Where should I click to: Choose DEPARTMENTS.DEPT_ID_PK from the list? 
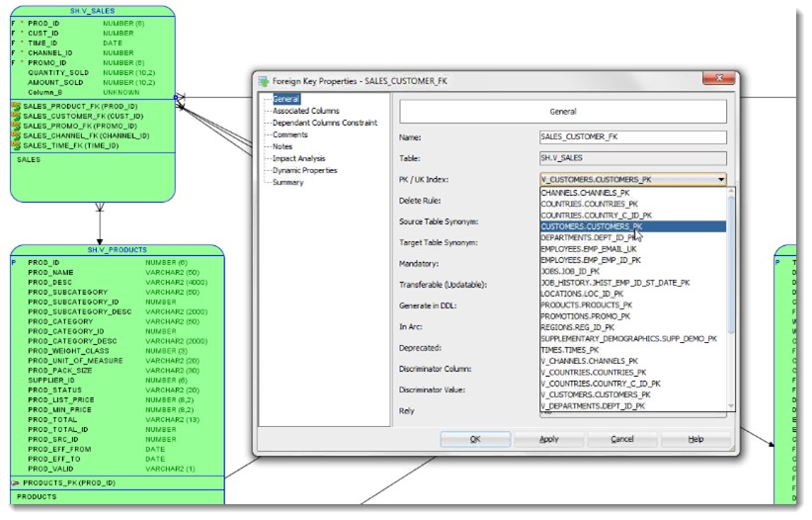coord(633,238)
